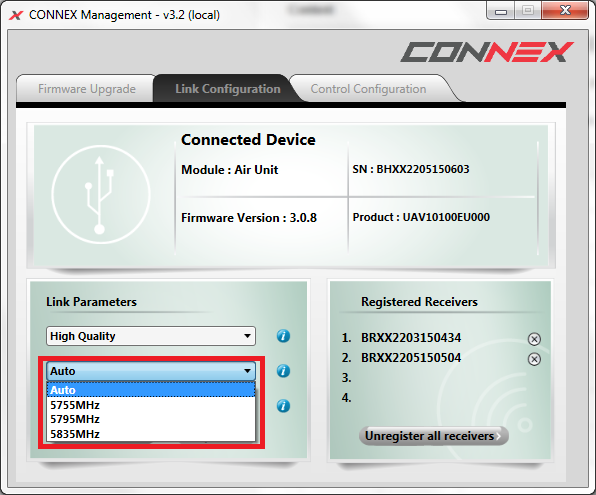
Task: Click Unregister all receivers button
Action: click(x=433, y=436)
